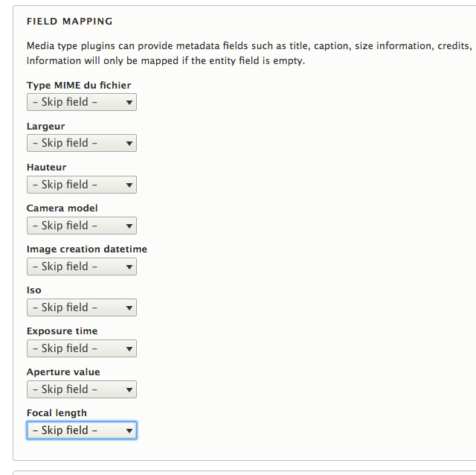Viewport: 476px width, 475px height.
Task: Expand the Hauteur Skip field select
Action: pyautogui.click(x=82, y=185)
